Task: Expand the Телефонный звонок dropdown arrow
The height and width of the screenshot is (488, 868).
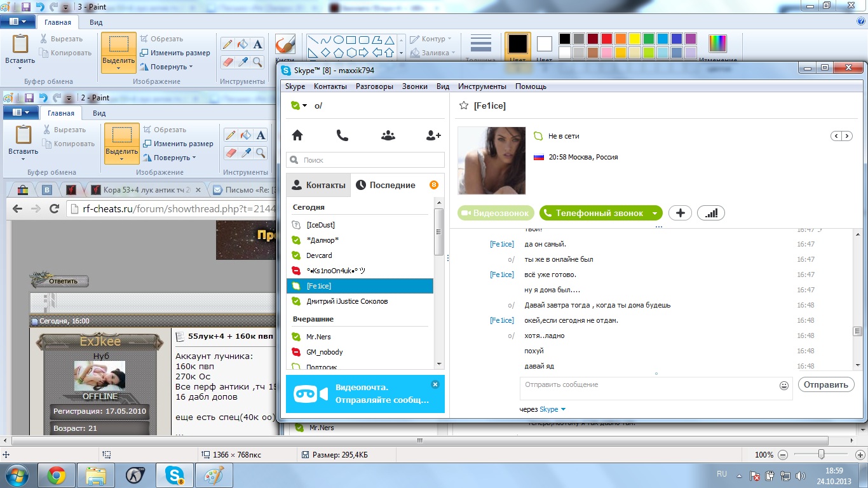Action: coord(654,213)
